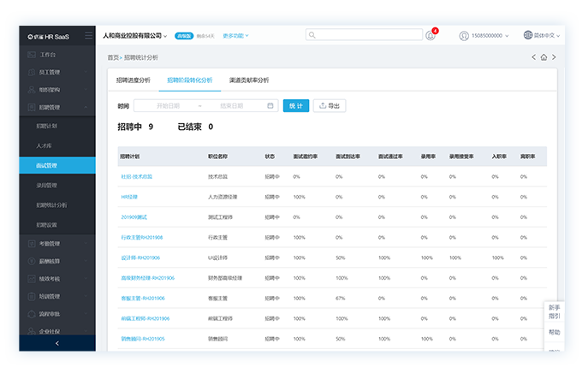
Task: Select 面试管理 in the sidebar submenu
Action: click(57, 165)
